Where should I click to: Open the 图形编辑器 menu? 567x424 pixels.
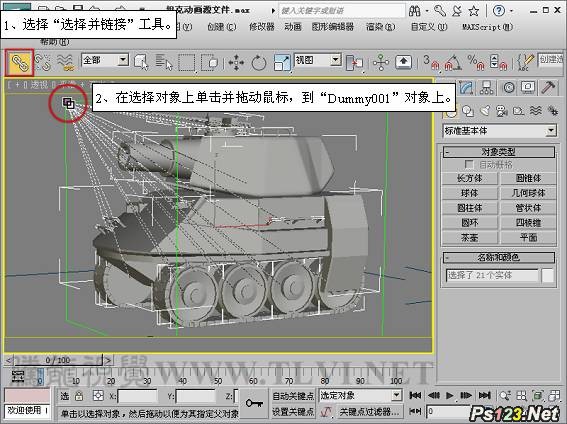point(333,27)
